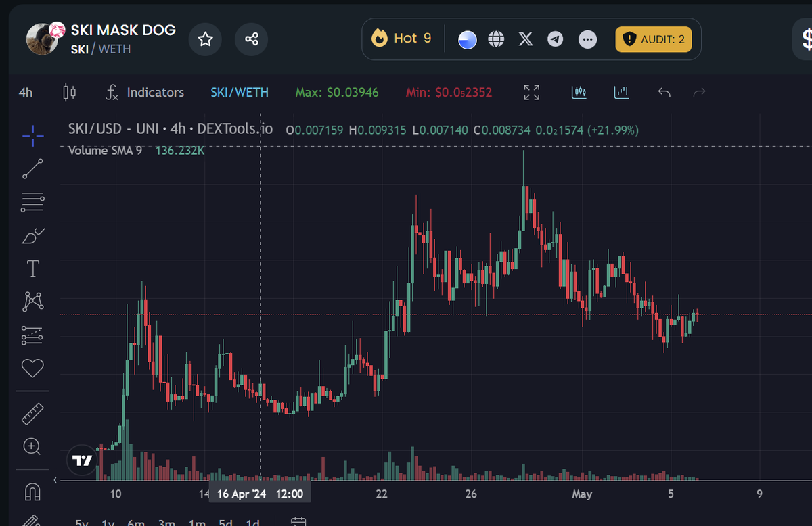Collapse the volume pane arrow
Screen dimensions: 812x526
click(x=55, y=480)
